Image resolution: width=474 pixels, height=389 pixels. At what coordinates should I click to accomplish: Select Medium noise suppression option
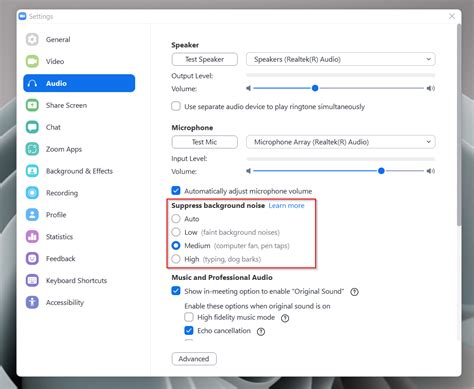[x=176, y=246]
